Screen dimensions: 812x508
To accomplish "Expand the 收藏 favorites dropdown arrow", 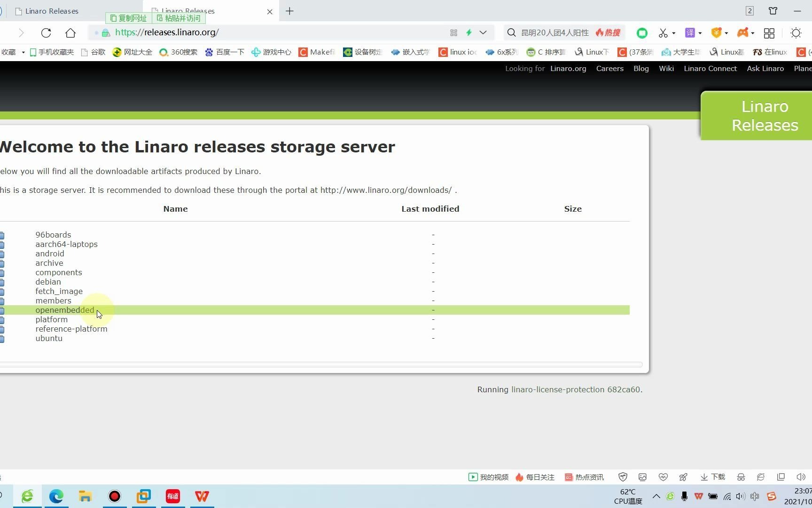I will (23, 52).
